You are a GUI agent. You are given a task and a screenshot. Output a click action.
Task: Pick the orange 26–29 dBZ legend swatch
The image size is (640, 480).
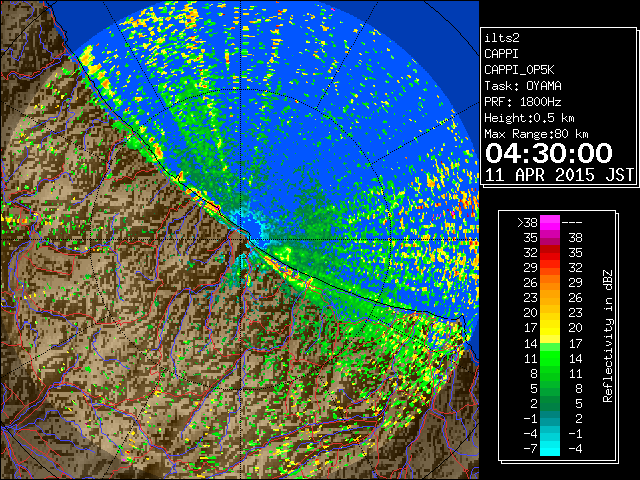(x=550, y=283)
